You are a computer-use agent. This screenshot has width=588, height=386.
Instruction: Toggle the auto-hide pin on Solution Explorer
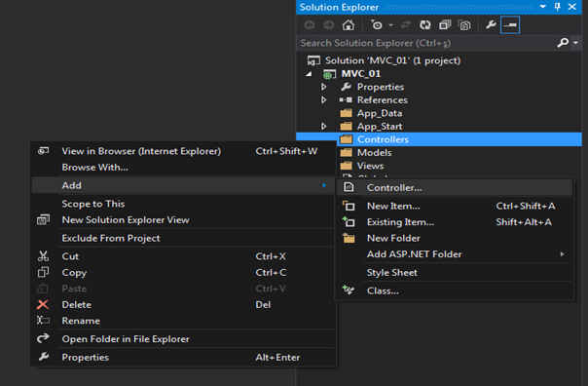click(x=557, y=7)
